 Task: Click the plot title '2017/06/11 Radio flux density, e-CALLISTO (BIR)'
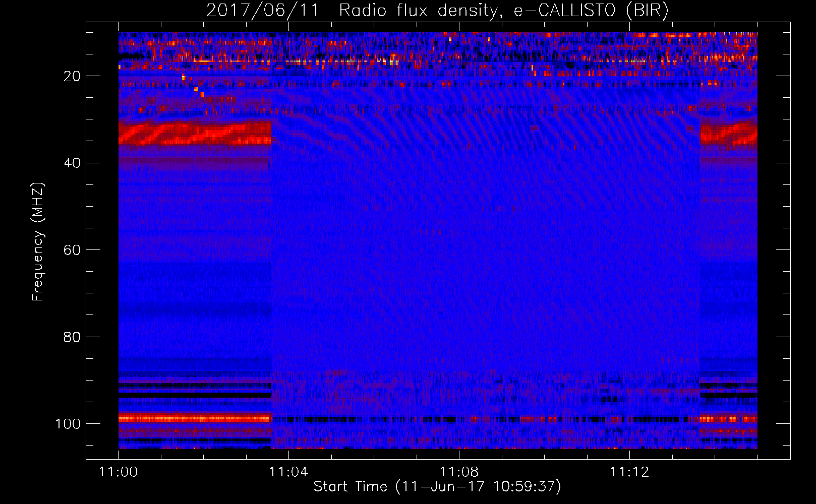coord(437,11)
